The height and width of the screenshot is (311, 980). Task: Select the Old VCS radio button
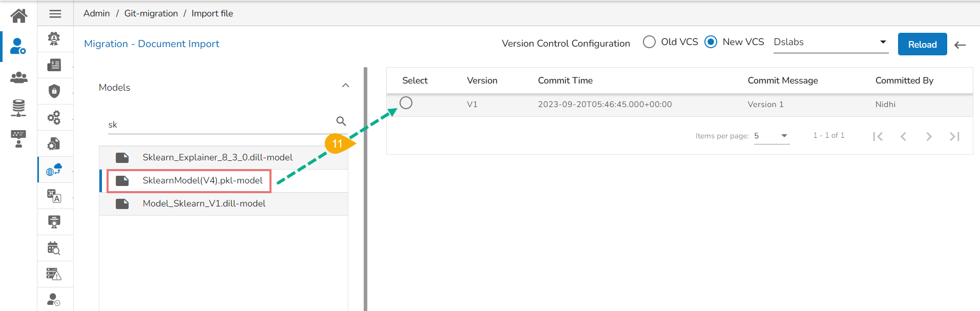[649, 42]
